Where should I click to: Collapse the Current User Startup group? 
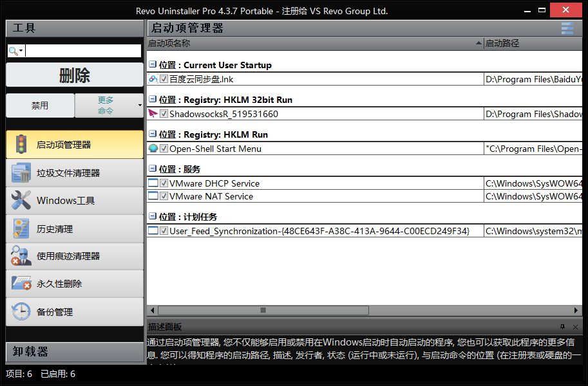[152, 65]
